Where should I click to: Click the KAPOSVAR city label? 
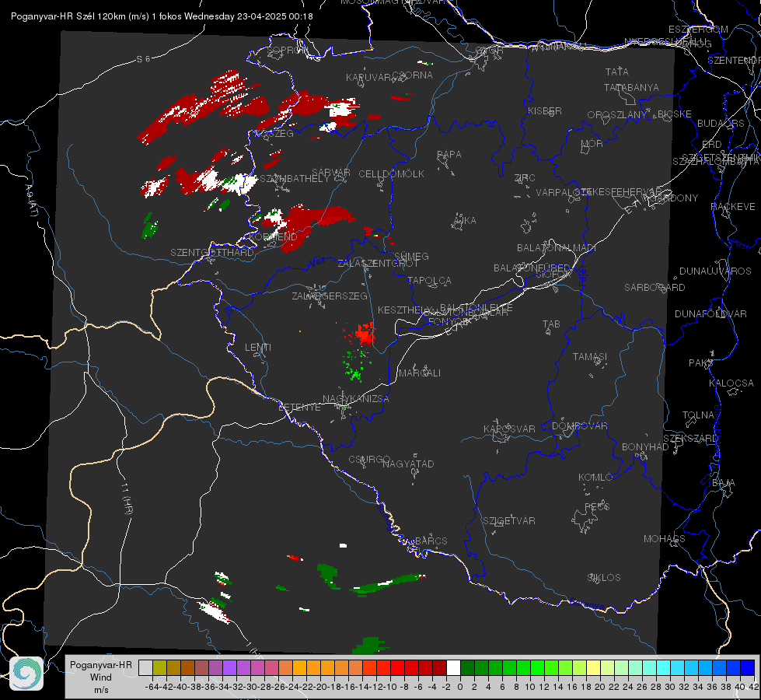click(x=510, y=429)
